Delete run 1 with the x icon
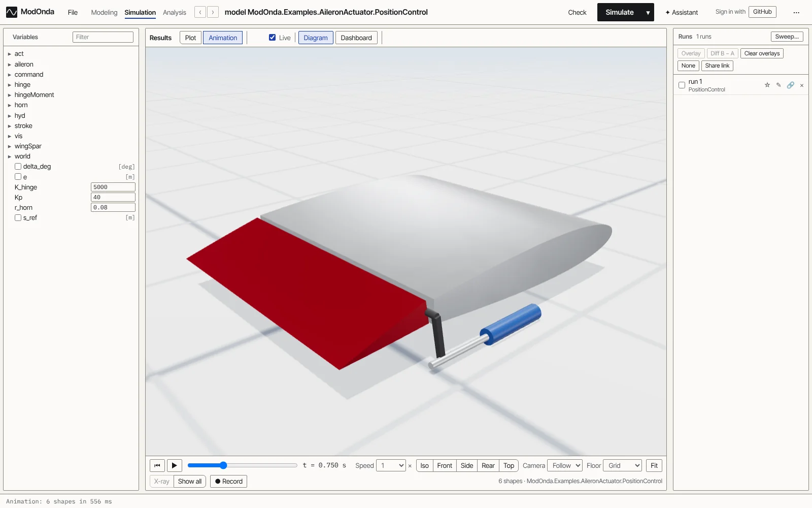Image resolution: width=812 pixels, height=508 pixels. (802, 85)
